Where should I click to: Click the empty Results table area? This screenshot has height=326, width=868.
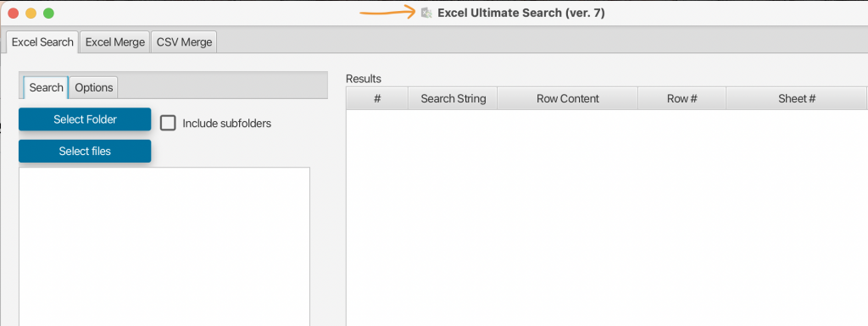click(x=607, y=218)
